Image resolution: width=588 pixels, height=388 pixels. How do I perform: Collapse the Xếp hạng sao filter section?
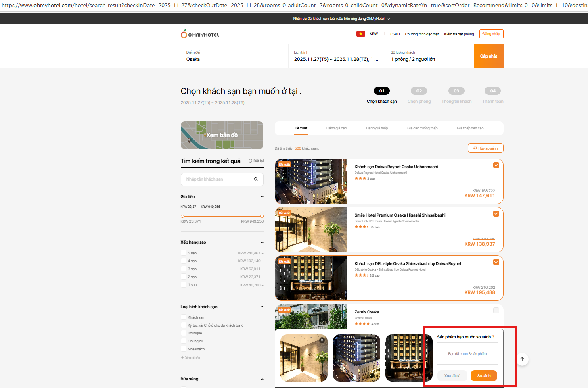point(262,242)
